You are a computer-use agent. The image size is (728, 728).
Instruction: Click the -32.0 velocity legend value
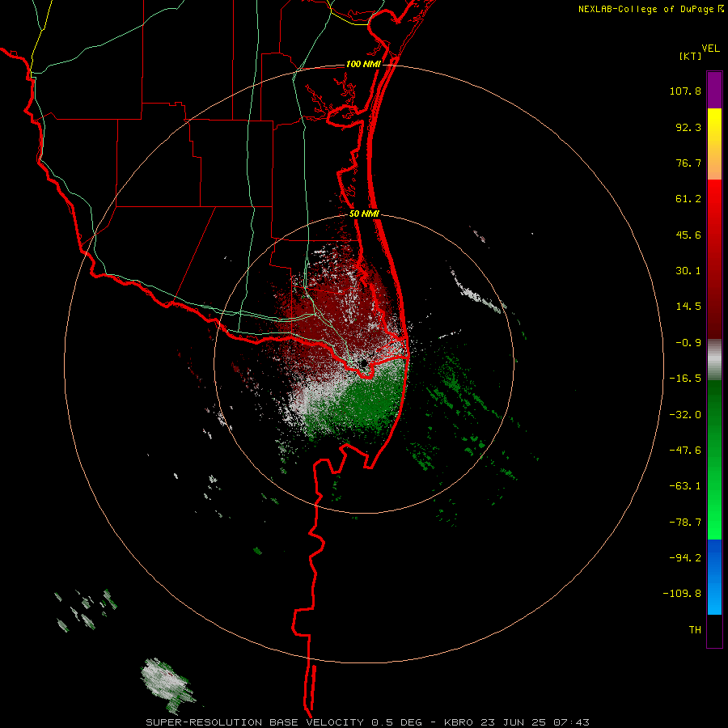coord(685,415)
